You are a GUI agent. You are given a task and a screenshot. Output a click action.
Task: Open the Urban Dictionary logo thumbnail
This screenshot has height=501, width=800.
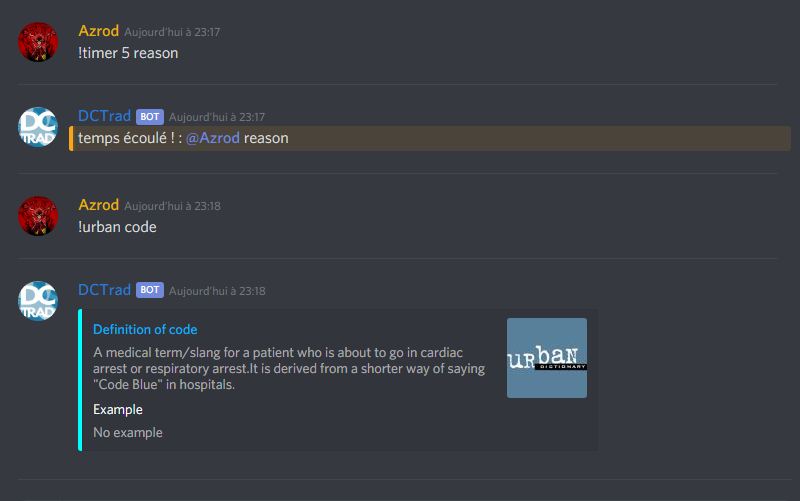pos(546,358)
